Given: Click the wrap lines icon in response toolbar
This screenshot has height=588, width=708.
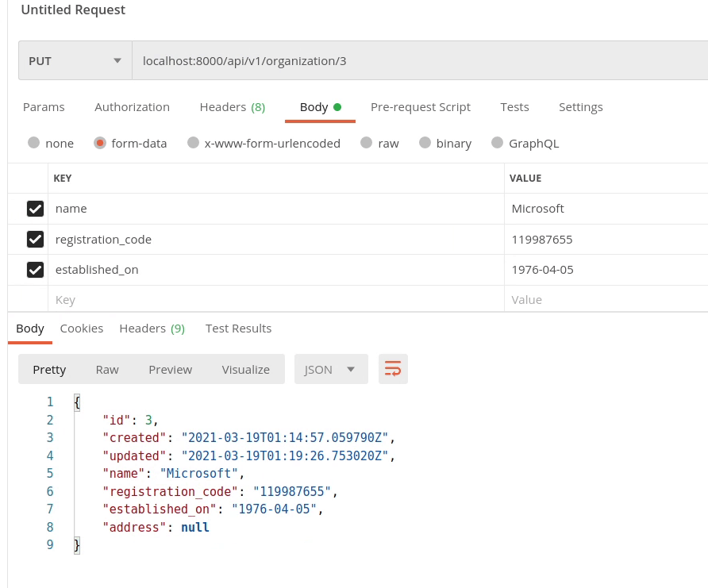Looking at the screenshot, I should pyautogui.click(x=393, y=369).
